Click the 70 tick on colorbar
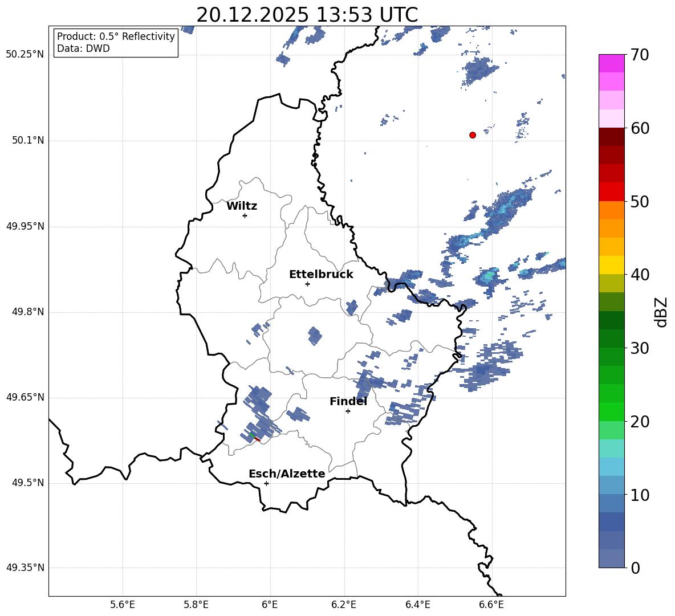Viewport: 675px width, 616px height. [640, 55]
